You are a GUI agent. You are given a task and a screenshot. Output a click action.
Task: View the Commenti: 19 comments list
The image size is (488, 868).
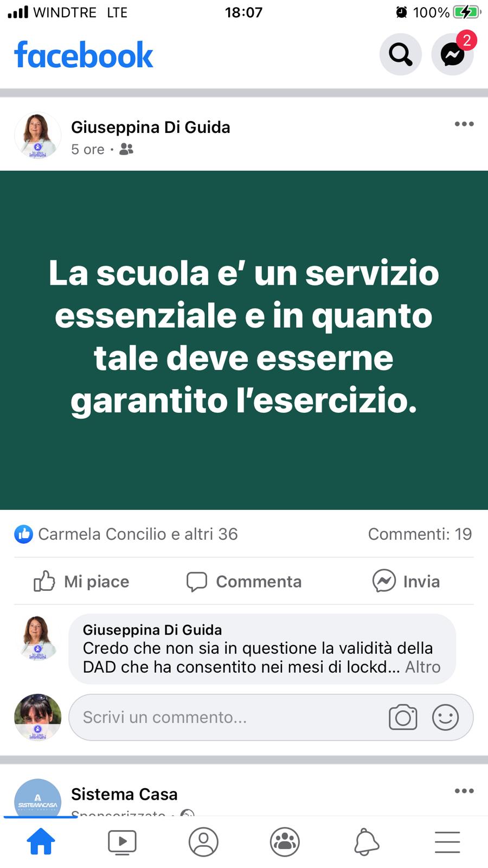420,534
